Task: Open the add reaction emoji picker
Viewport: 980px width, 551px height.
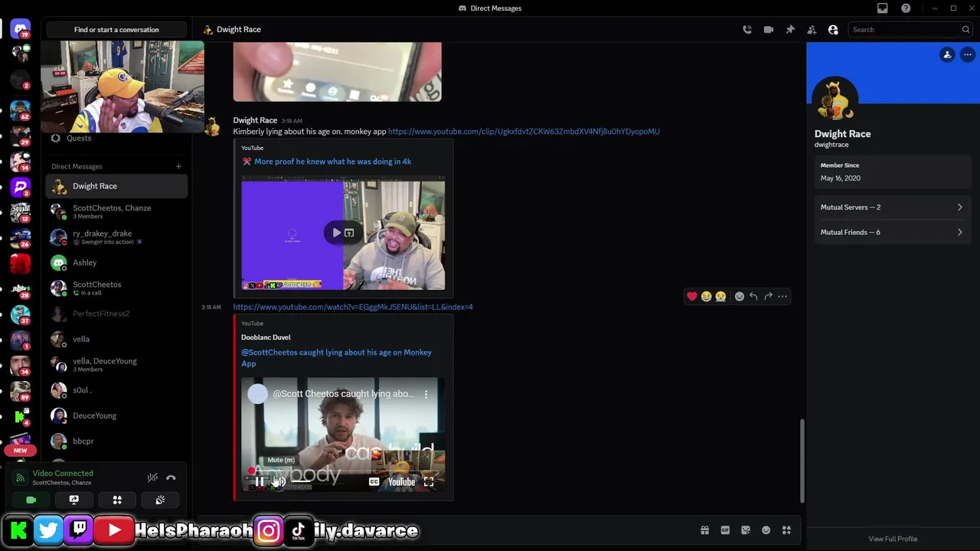Action: pos(740,296)
